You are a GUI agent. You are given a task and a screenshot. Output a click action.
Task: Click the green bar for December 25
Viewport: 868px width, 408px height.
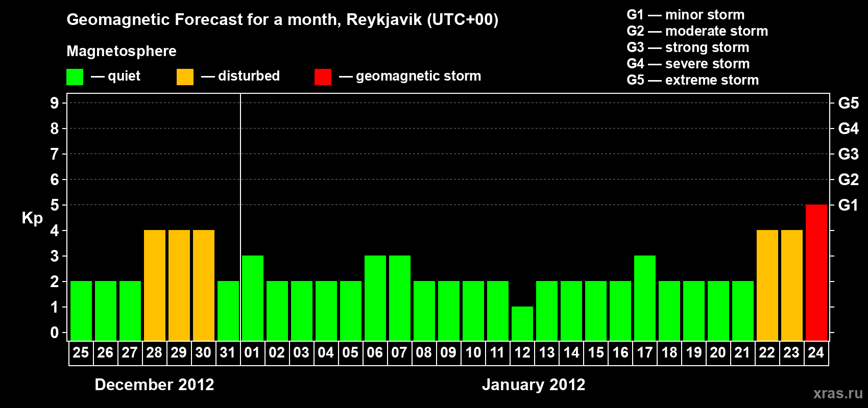pos(81,311)
